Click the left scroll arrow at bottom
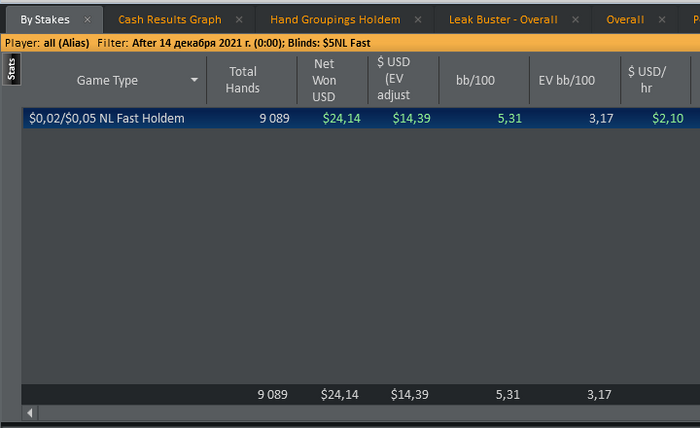Screen dimensions: 700x428 [30, 412]
